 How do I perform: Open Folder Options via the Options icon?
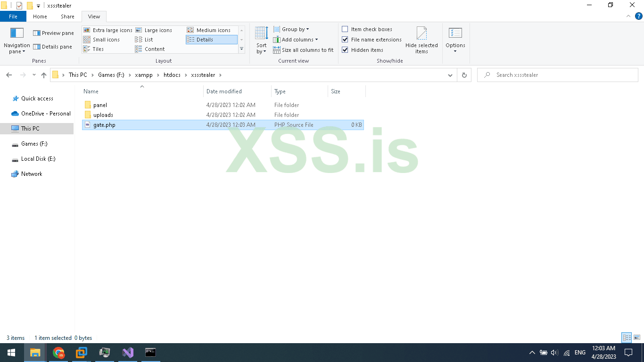[x=455, y=41]
